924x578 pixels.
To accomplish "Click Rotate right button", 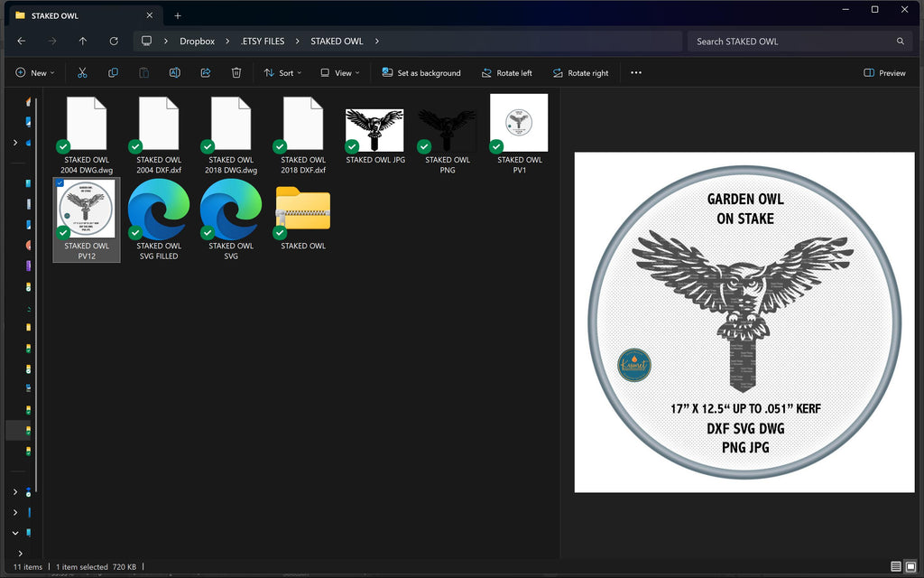I will [580, 73].
